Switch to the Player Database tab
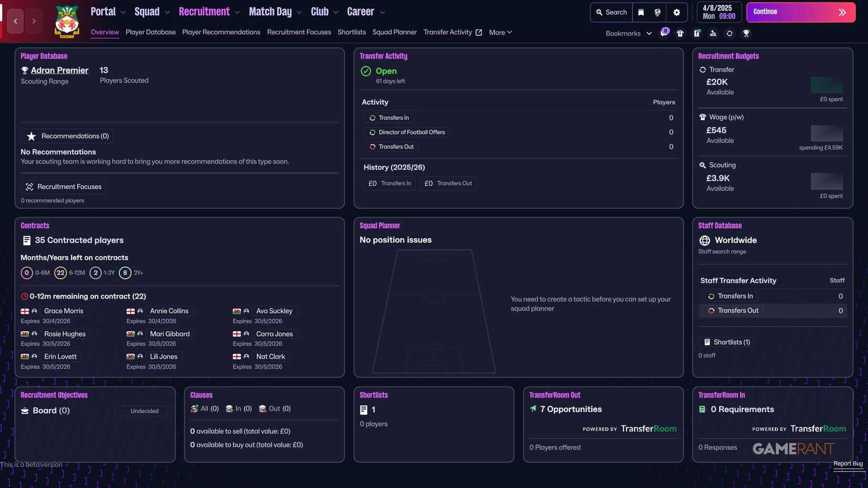Viewport: 868px width, 488px height. pos(150,33)
